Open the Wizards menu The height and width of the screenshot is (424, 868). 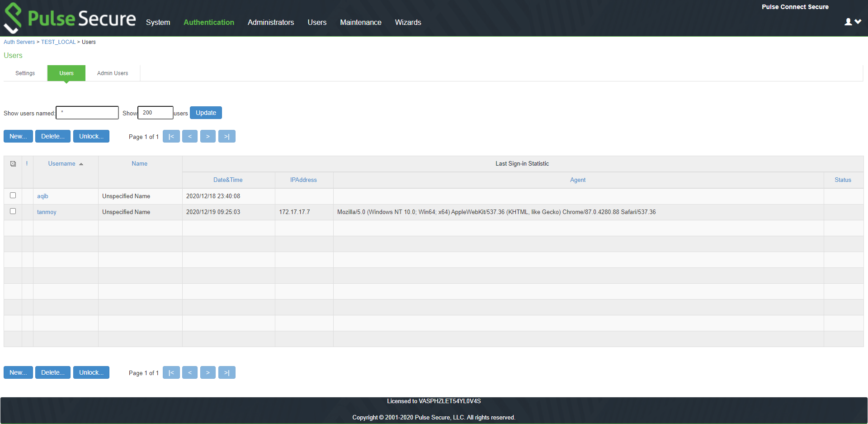pyautogui.click(x=408, y=22)
